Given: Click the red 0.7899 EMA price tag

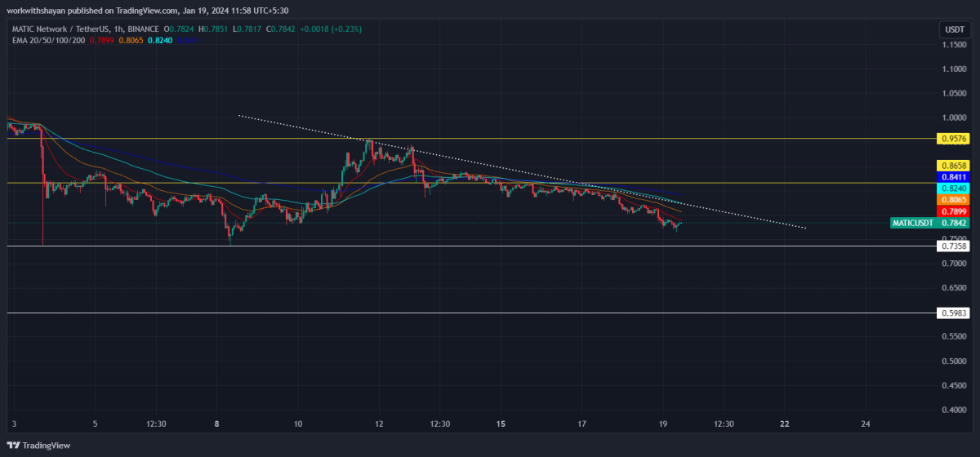Looking at the screenshot, I should point(953,211).
